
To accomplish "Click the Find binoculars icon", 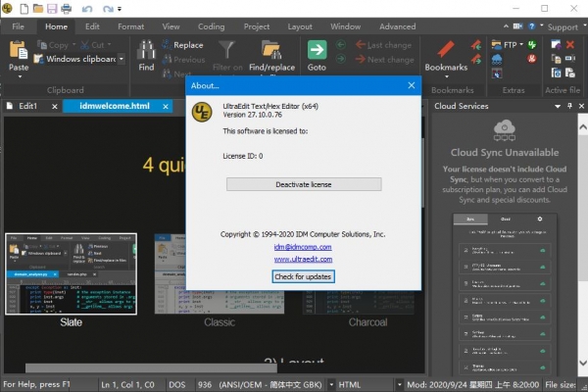I will click(146, 50).
